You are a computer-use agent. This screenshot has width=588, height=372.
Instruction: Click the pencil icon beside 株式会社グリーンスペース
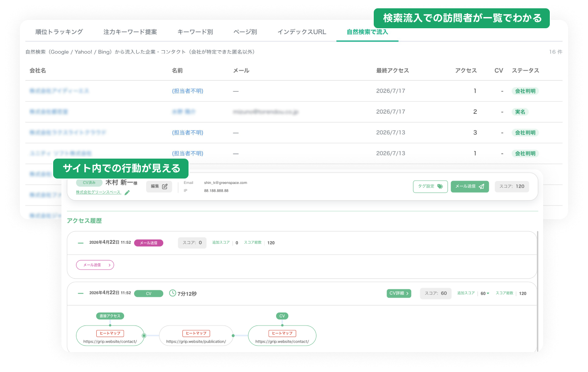pos(127,192)
